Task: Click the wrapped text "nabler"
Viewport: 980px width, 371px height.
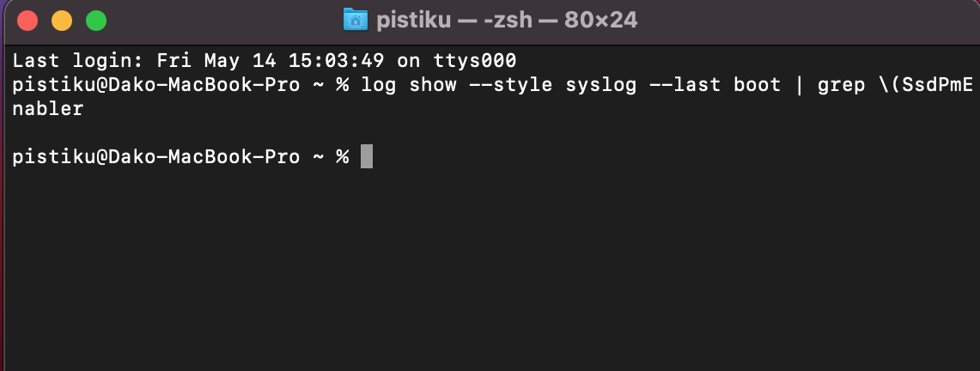Action: coord(48,109)
